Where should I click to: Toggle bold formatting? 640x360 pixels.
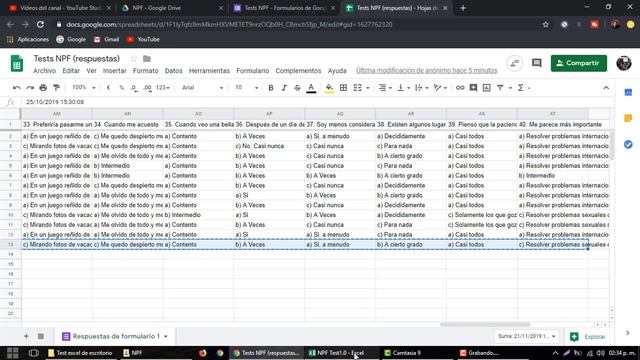click(271, 88)
